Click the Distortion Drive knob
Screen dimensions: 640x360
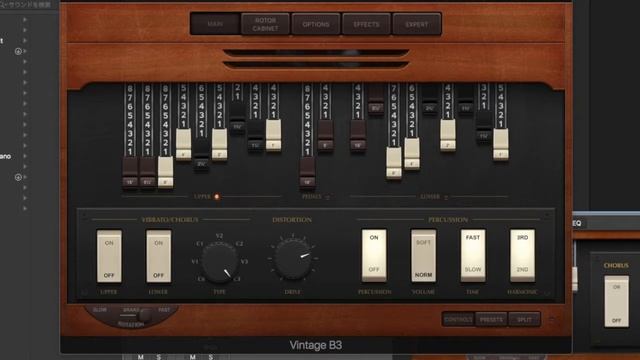(293, 260)
